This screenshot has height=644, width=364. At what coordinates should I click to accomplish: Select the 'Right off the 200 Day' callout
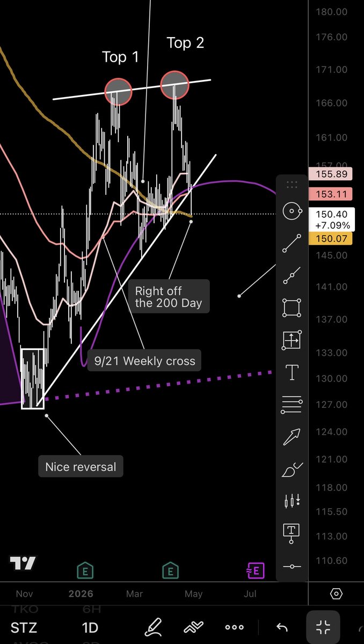tap(169, 297)
